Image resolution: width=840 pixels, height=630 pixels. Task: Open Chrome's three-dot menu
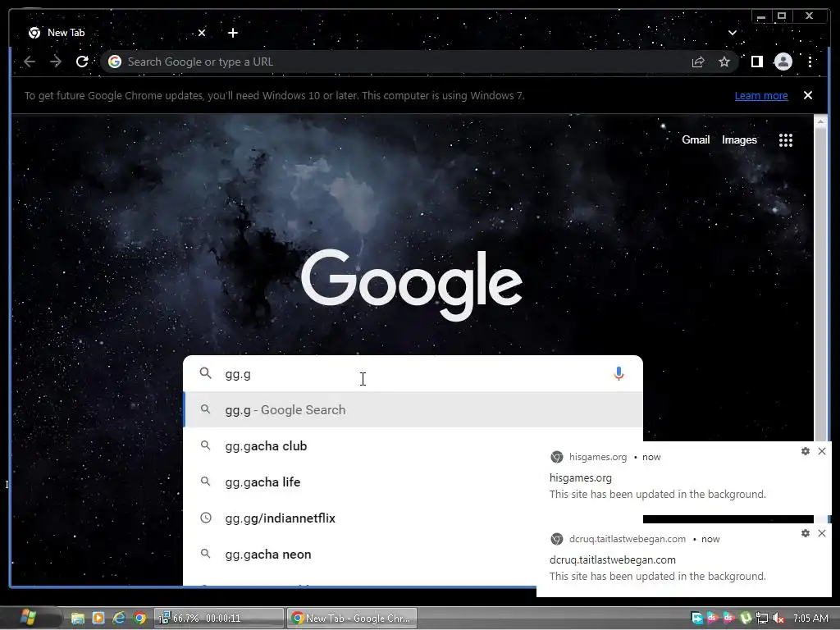tap(810, 62)
